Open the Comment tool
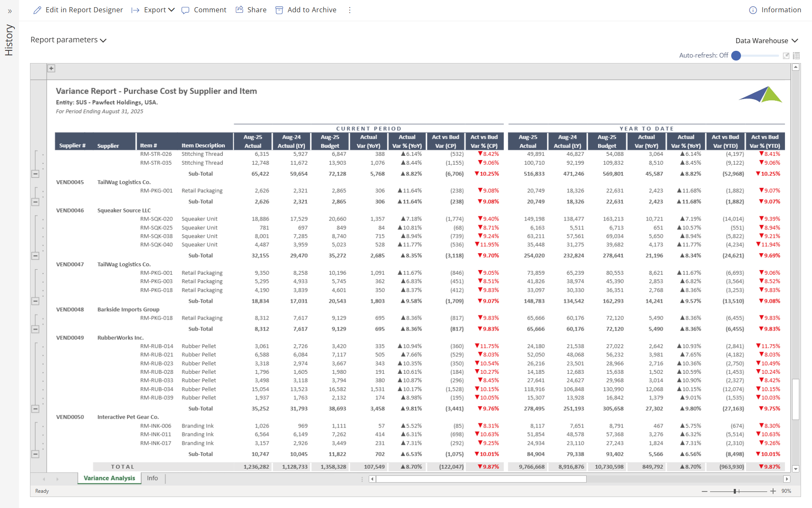Viewport: 812px width, 508px height. 186,10
